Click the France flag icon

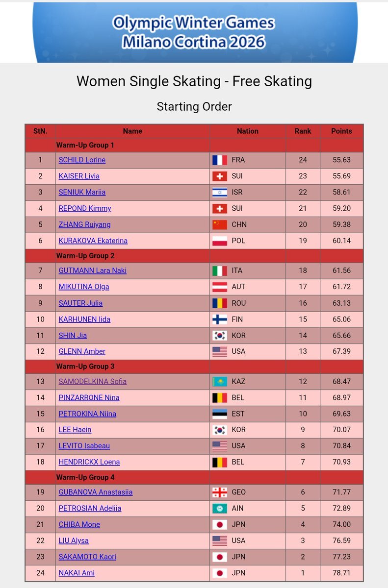219,160
